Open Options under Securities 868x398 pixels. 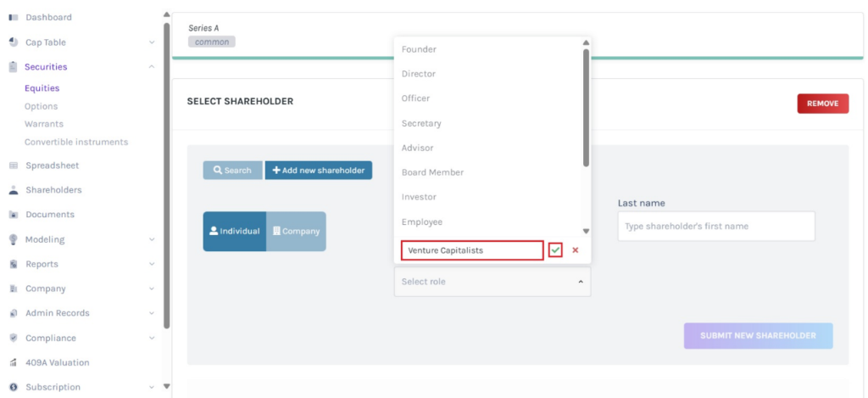tap(41, 106)
